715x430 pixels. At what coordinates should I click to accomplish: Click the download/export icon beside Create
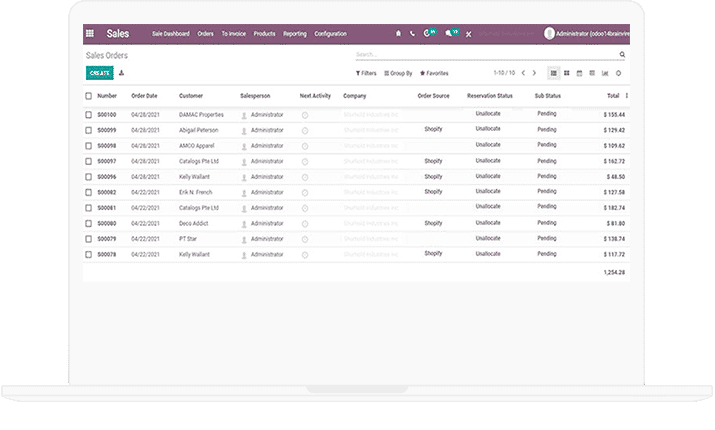click(122, 73)
